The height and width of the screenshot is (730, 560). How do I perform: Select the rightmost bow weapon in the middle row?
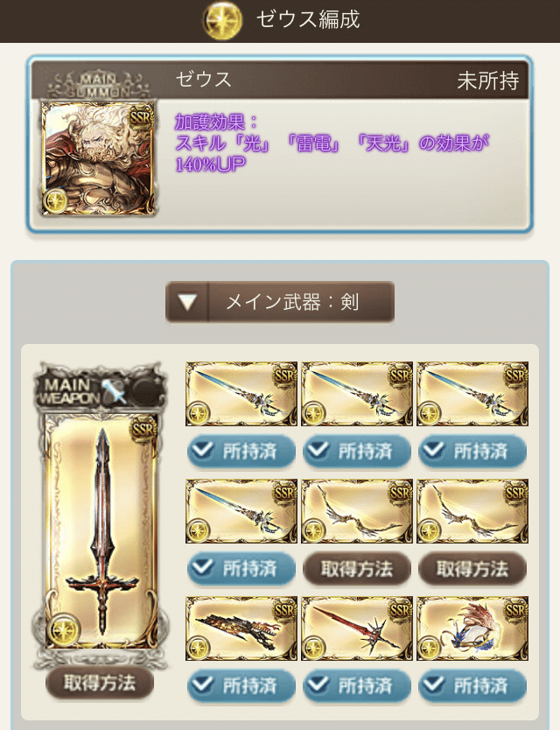click(472, 511)
